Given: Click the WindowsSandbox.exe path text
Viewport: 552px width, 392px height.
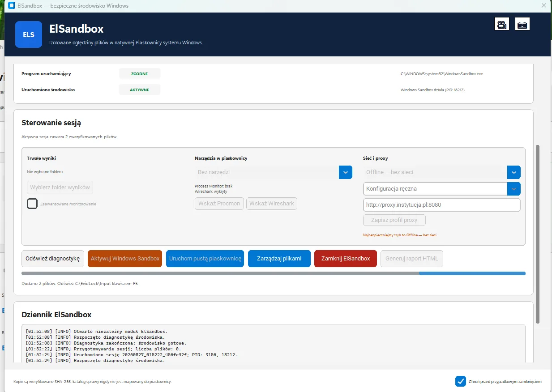Looking at the screenshot, I should [442, 74].
